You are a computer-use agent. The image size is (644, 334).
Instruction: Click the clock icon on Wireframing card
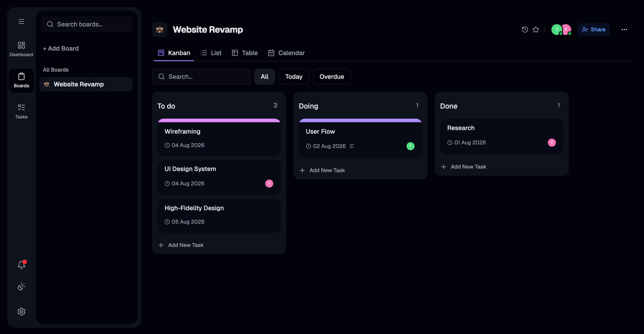coord(167,145)
